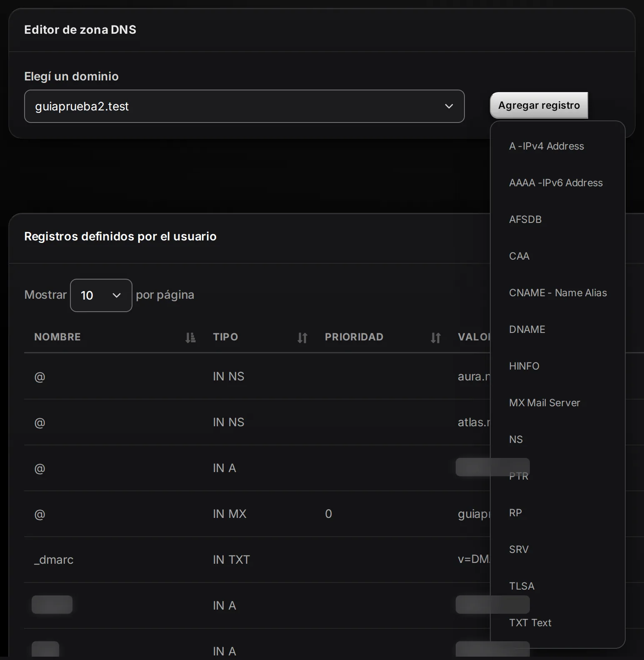Choose A -IPv4 Address record type
Screen dimensions: 644x660
tap(547, 146)
